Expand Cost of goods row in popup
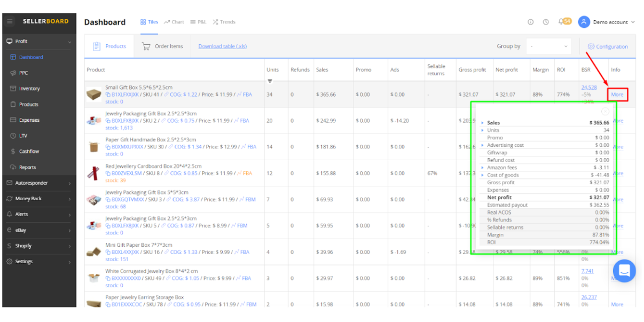This screenshot has height=322, width=644. click(483, 175)
